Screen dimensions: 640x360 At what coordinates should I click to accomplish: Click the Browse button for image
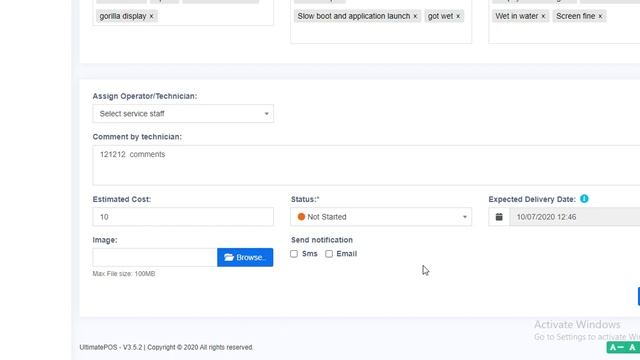pyautogui.click(x=245, y=257)
